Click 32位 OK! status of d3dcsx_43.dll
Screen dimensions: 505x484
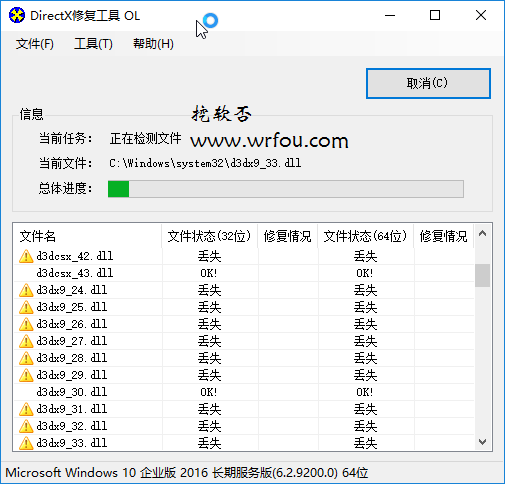click(209, 273)
